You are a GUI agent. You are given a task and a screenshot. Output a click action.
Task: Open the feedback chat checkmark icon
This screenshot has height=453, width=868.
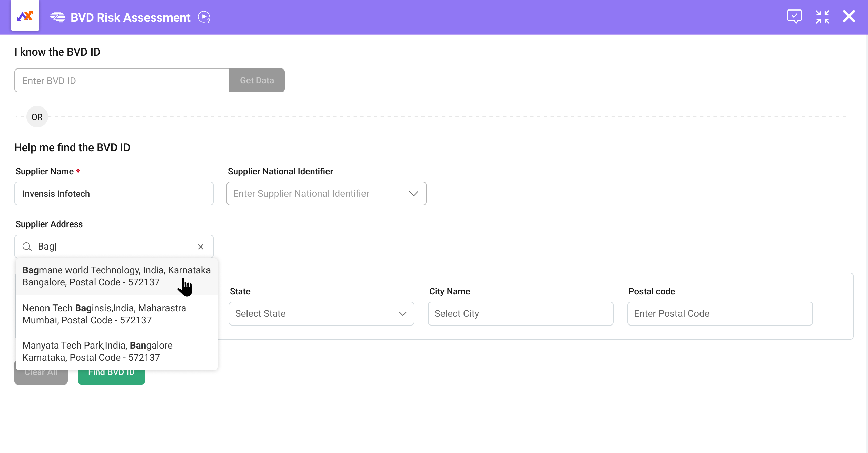tap(794, 16)
